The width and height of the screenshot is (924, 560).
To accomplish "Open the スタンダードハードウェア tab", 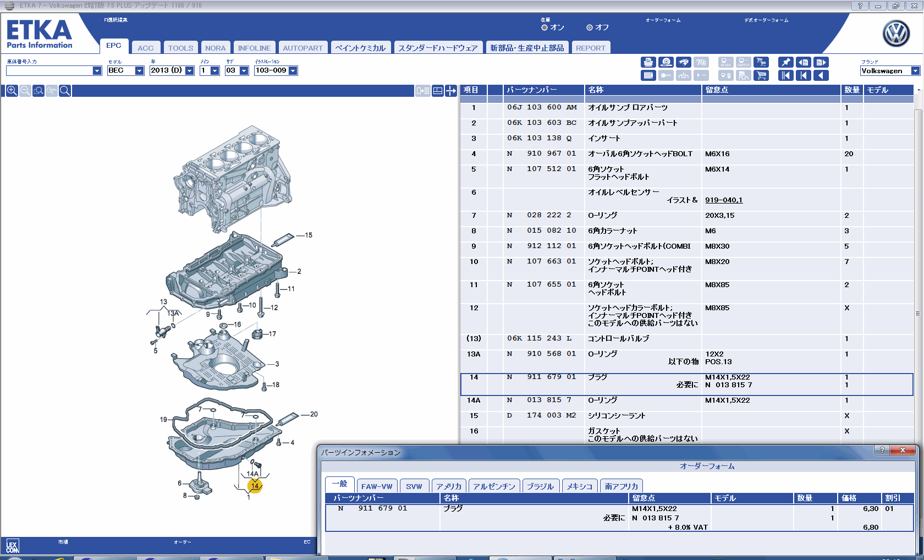I will tap(438, 48).
